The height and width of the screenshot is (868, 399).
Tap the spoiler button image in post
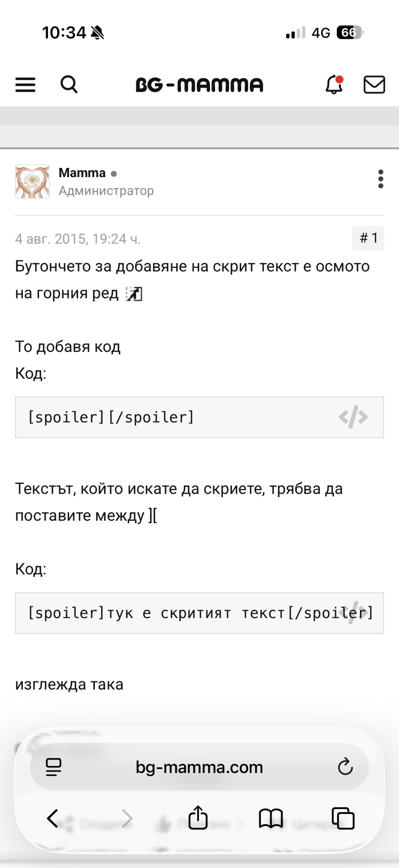tap(134, 294)
